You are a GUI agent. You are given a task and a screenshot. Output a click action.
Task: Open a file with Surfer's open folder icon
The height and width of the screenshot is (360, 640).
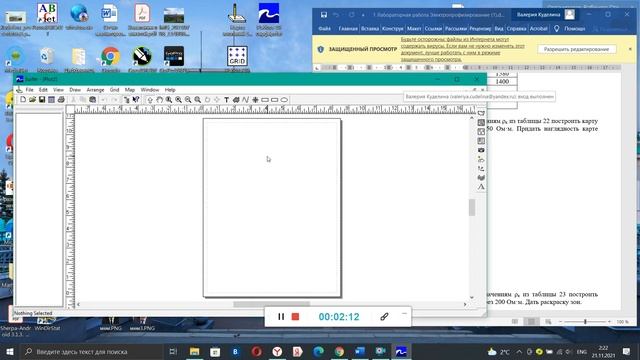32,100
